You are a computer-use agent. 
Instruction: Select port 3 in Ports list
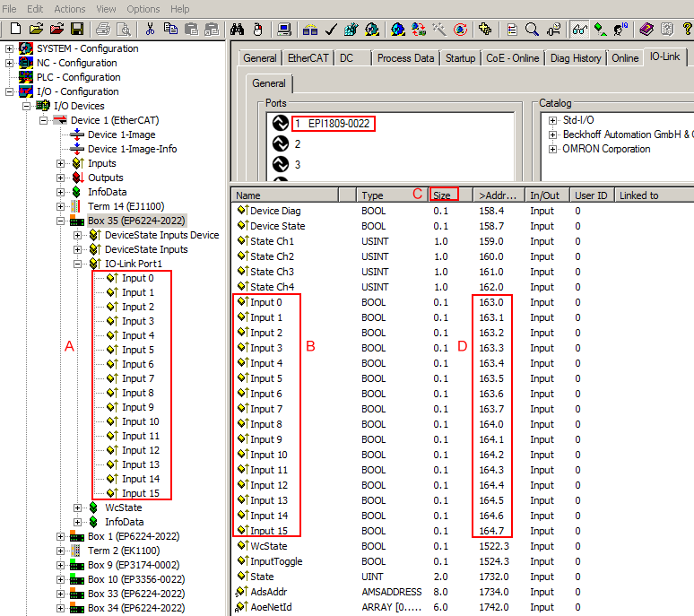(x=298, y=165)
